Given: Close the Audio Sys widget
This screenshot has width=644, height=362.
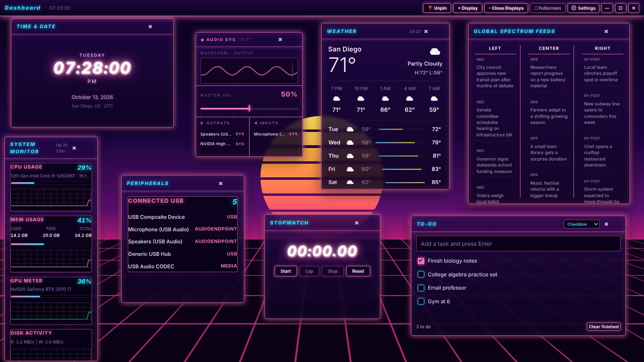Looking at the screenshot, I should point(280,39).
